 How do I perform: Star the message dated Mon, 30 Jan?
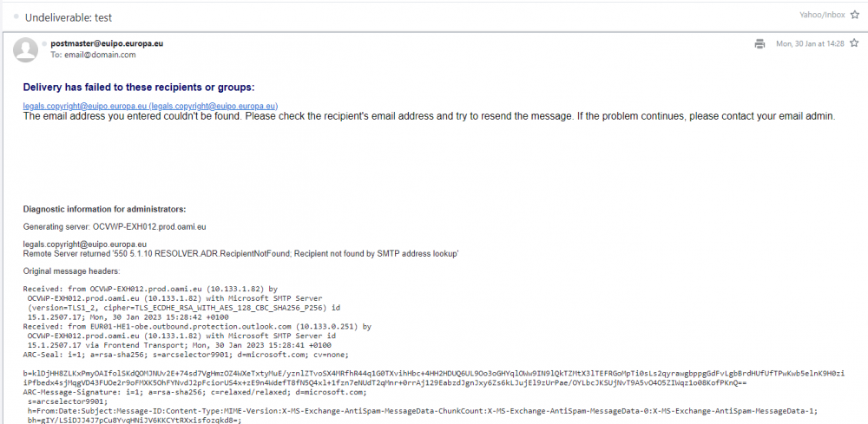point(854,43)
